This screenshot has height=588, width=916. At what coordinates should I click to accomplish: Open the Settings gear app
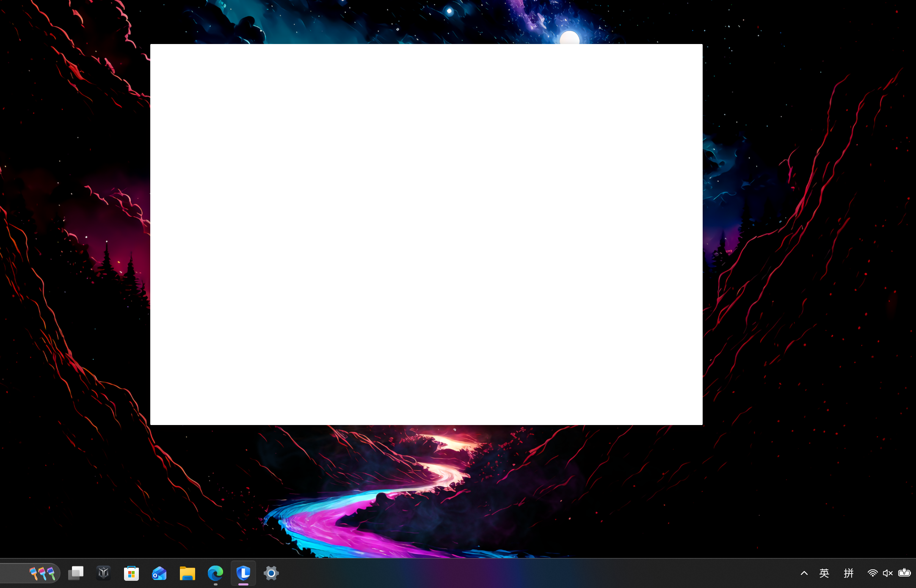coord(271,573)
